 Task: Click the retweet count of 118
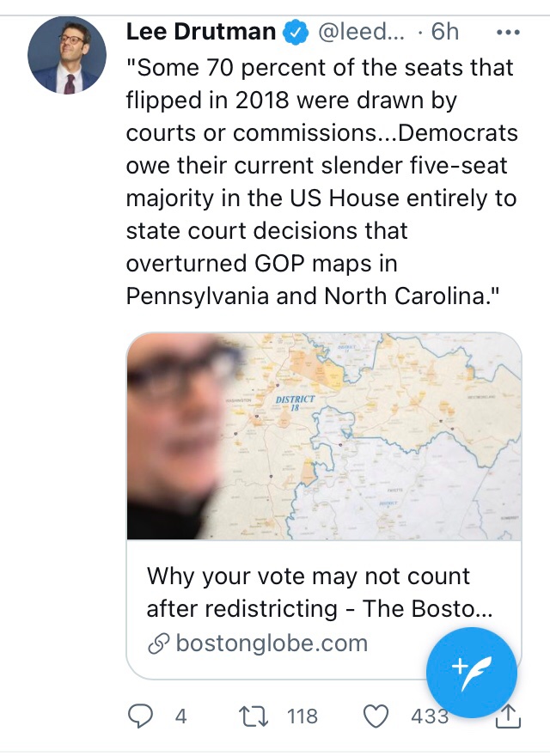tap(302, 716)
